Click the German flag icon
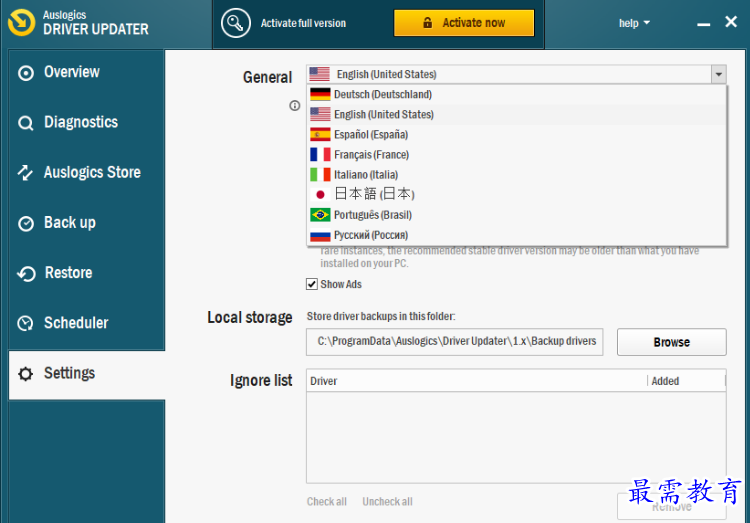Screen dimensions: 750x523 coord(320,94)
